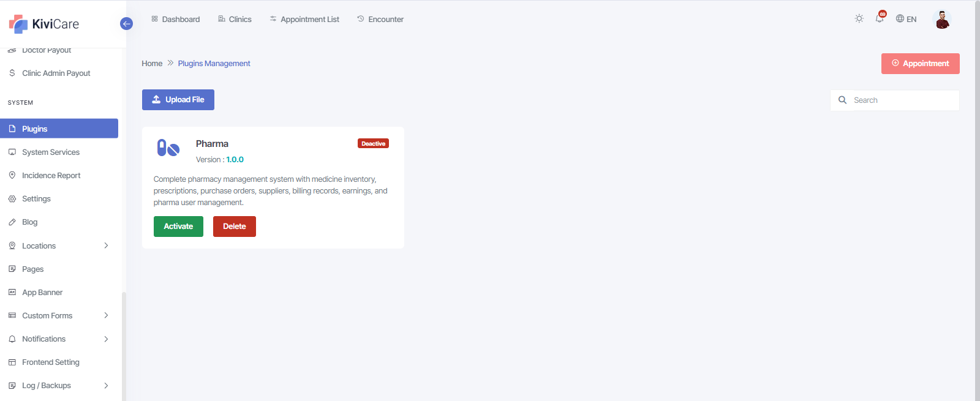Click the search magnifier icon
980x401 pixels.
click(x=842, y=100)
